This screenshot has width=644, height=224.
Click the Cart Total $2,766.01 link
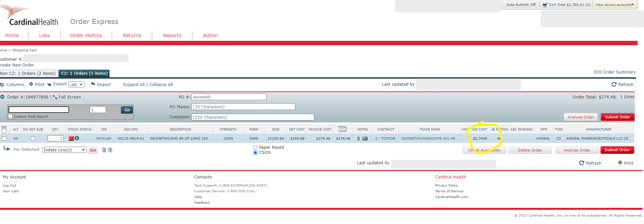point(569,5)
